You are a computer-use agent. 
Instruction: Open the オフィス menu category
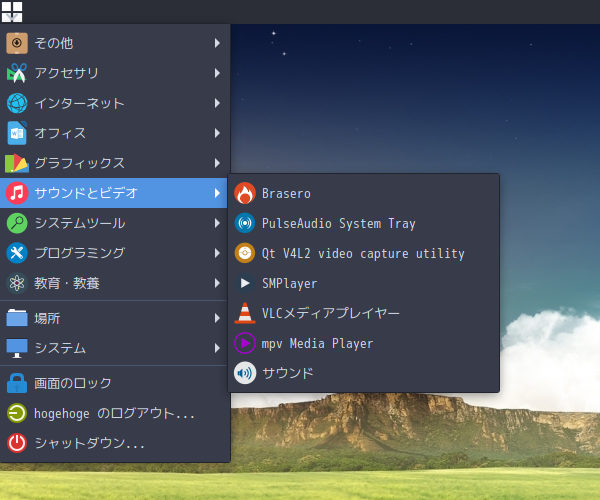coord(114,133)
